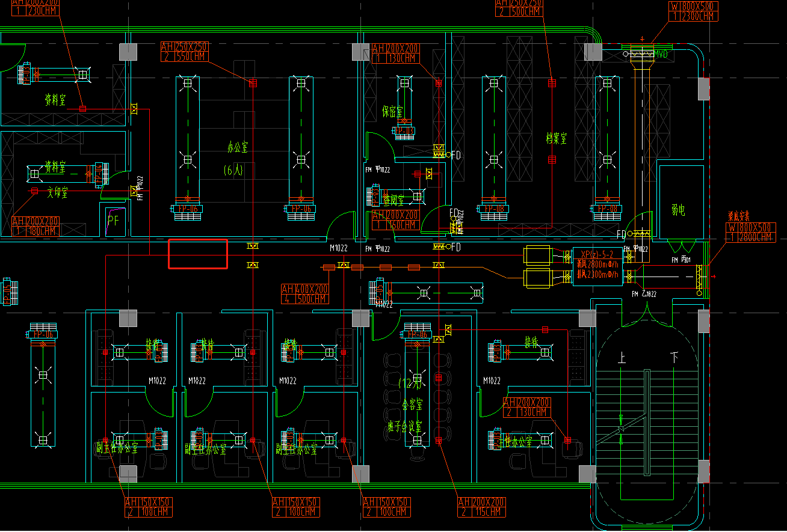Select the W 800X500 2800CHM louver tag
787x532 pixels.
(x=750, y=233)
